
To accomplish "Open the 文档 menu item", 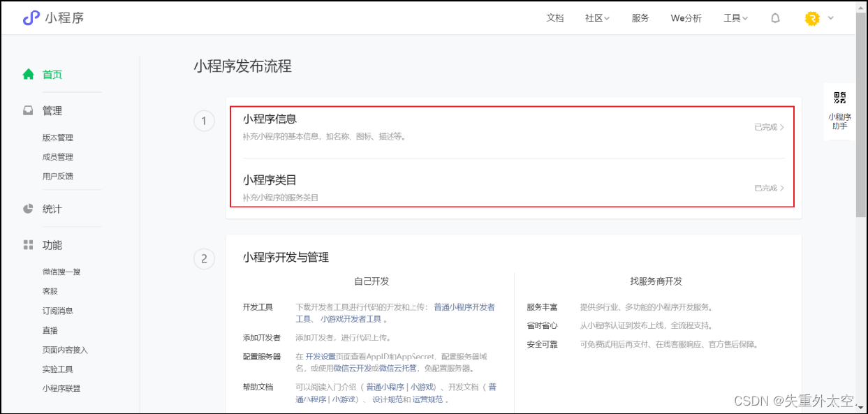I will [x=555, y=19].
